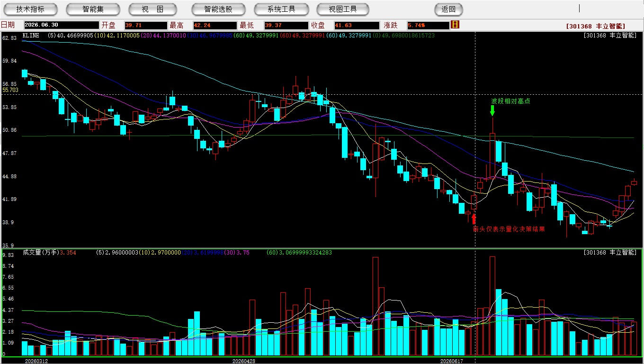This screenshot has height=364, width=644.
Task: Click the 20260428 date axis label
Action: (244, 361)
